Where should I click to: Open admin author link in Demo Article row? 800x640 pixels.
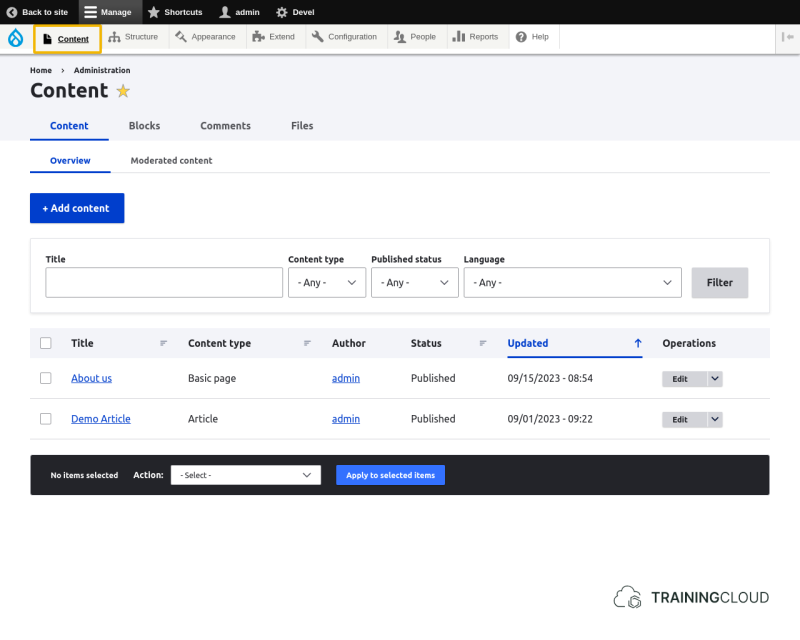click(x=346, y=419)
